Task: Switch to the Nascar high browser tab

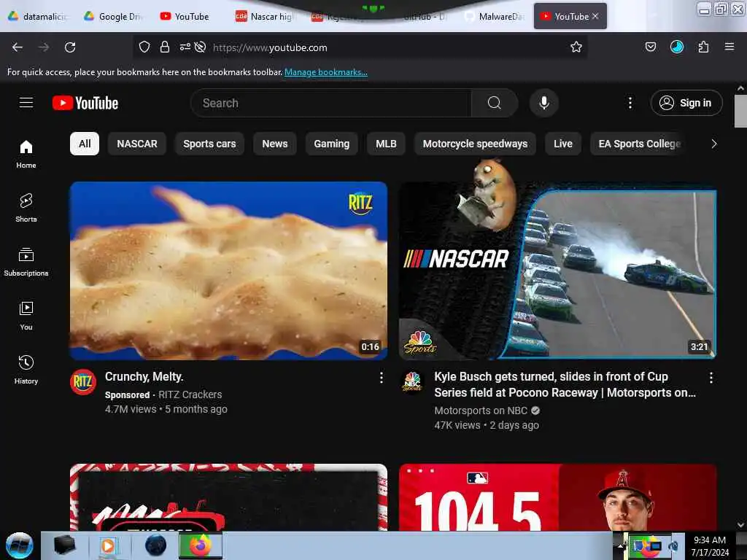Action: [265, 16]
